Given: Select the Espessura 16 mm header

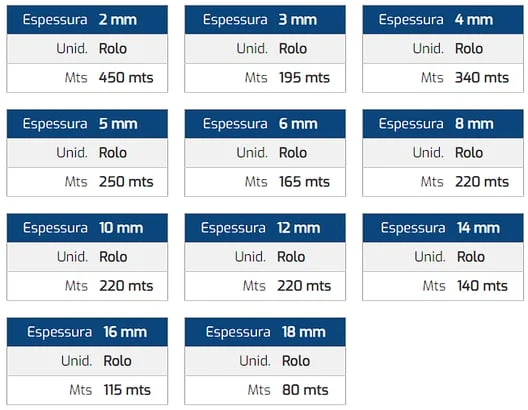Looking at the screenshot, I should coord(87,332).
